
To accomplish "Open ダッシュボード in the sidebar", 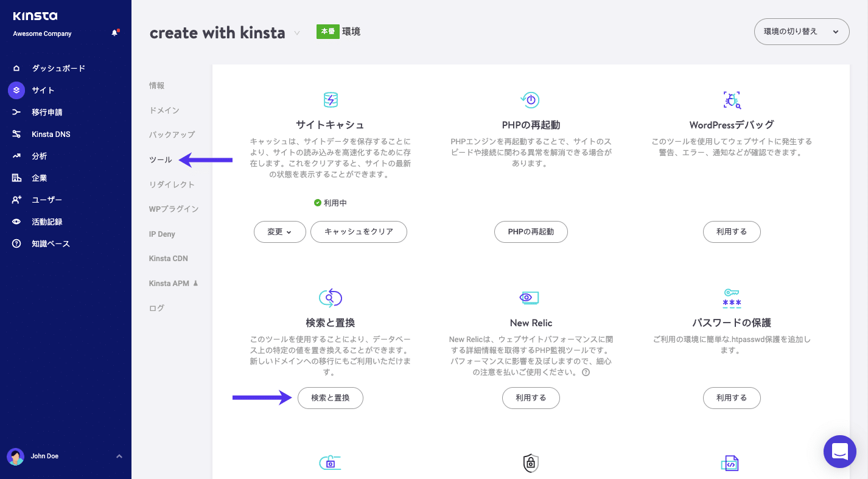I will click(58, 68).
